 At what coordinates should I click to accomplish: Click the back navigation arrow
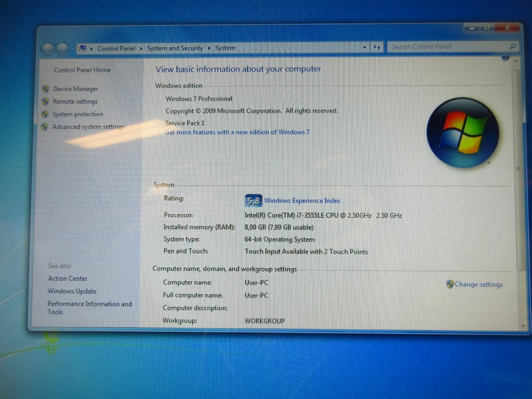tap(48, 48)
